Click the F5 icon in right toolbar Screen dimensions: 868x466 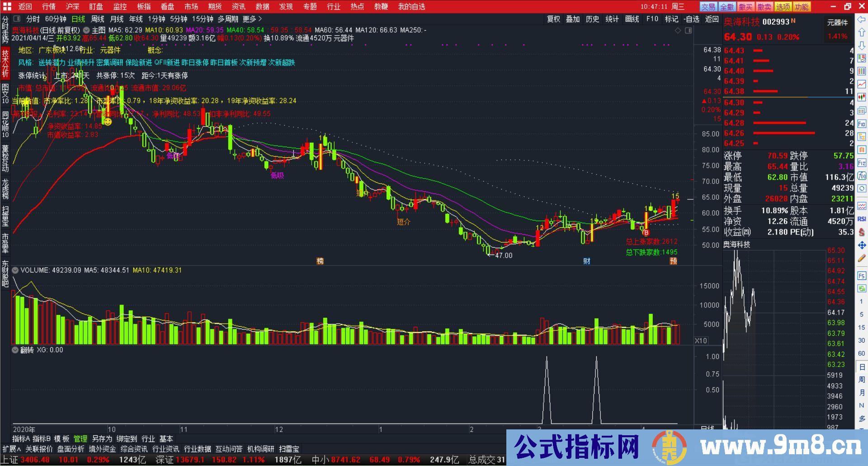(861, 276)
